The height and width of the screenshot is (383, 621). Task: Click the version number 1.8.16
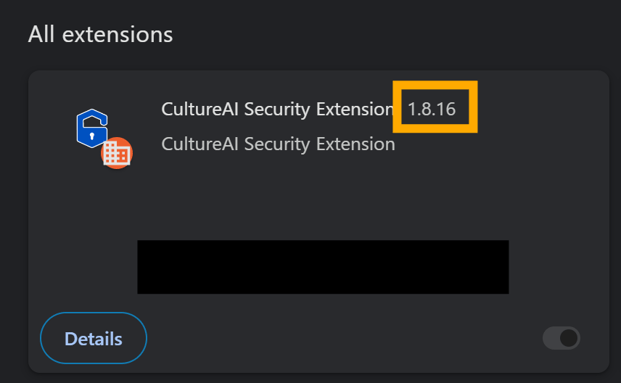click(432, 109)
